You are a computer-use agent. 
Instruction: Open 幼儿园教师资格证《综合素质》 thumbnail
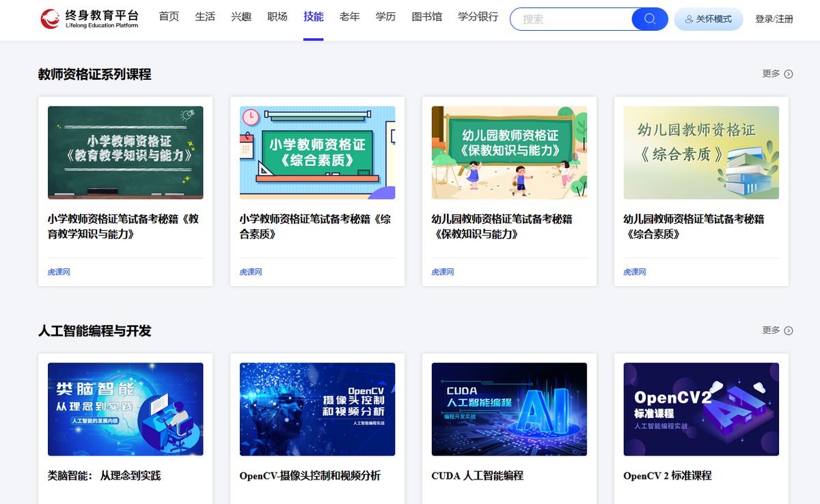[x=702, y=153]
